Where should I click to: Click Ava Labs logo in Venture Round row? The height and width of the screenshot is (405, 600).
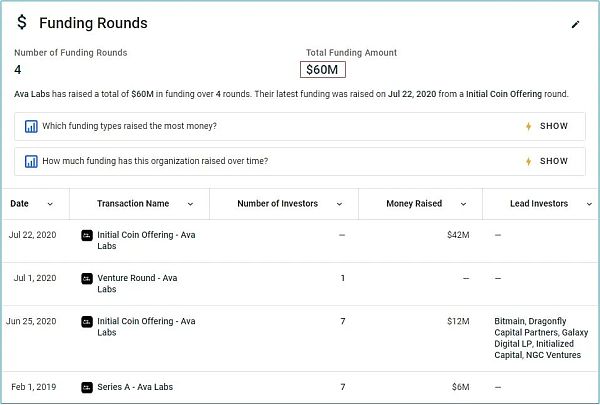click(x=87, y=278)
